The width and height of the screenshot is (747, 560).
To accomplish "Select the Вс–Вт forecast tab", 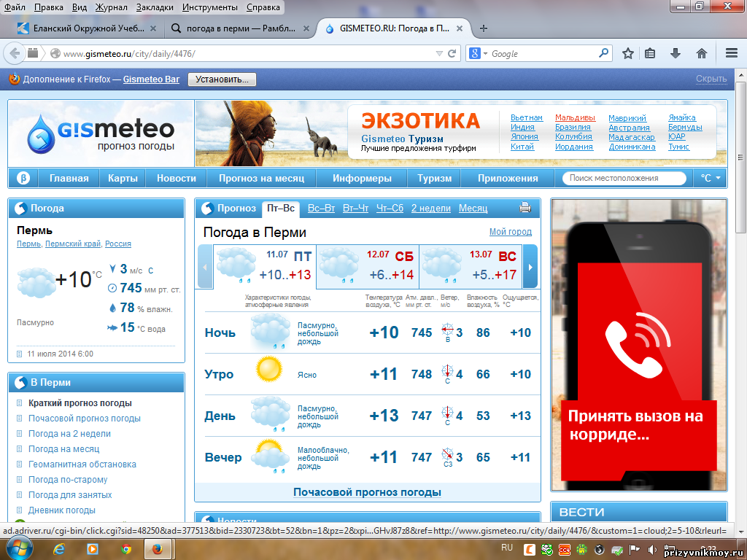I will tap(321, 208).
